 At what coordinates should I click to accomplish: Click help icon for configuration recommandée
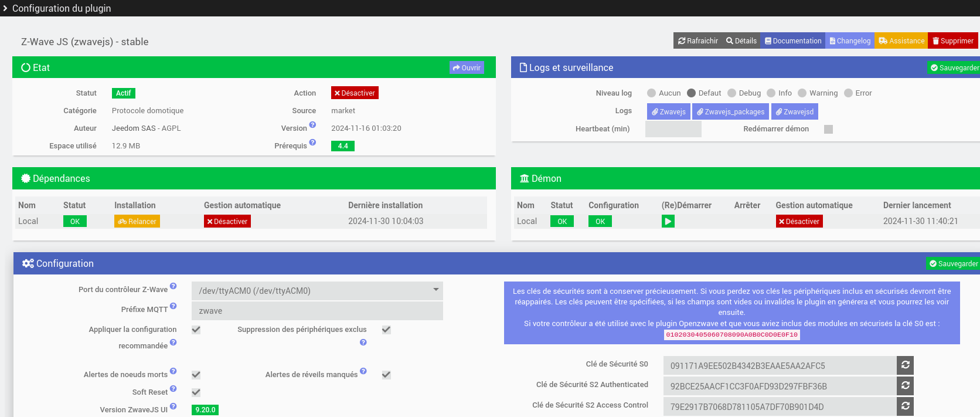173,343
